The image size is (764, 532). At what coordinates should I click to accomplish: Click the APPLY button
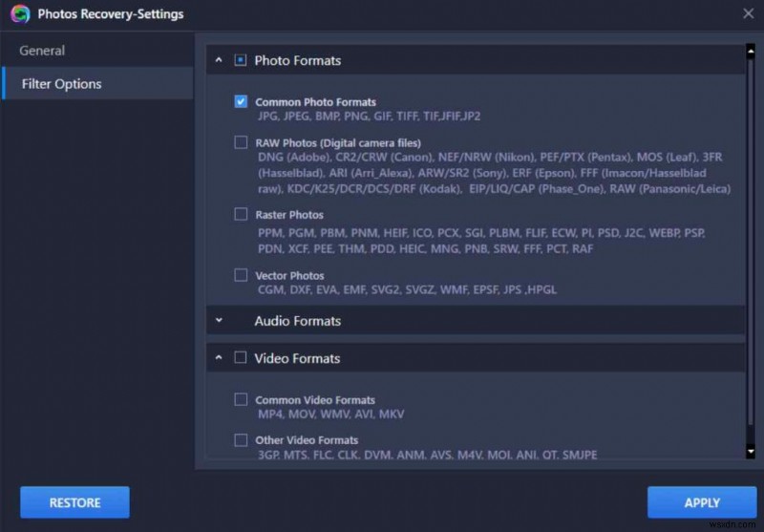(x=702, y=502)
